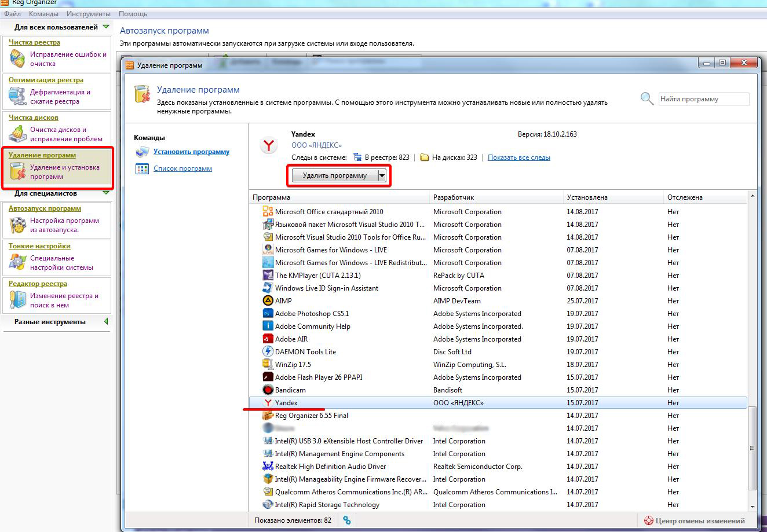Click the Windows Live ID Sign-in Assistant icon
The height and width of the screenshot is (532, 767).
pyautogui.click(x=268, y=288)
